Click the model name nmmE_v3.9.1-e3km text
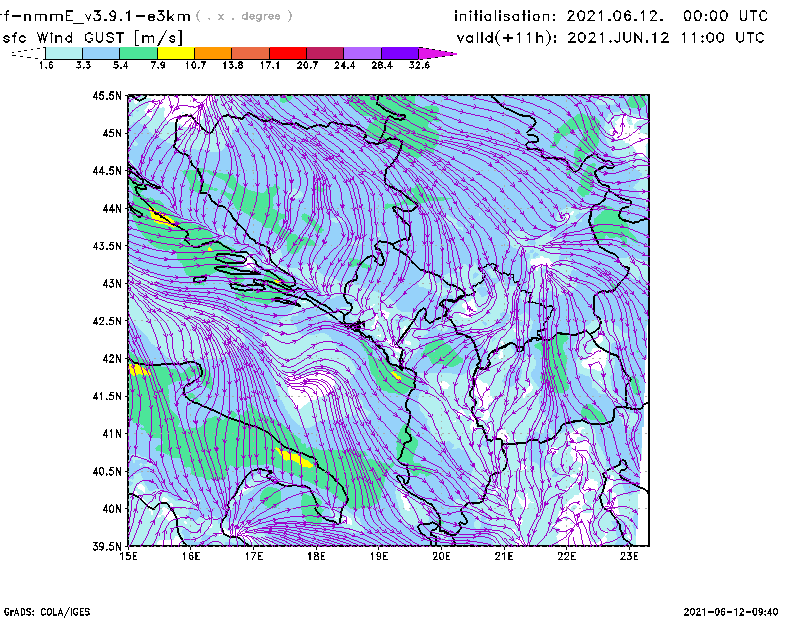This screenshot has width=800, height=618. tap(107, 16)
